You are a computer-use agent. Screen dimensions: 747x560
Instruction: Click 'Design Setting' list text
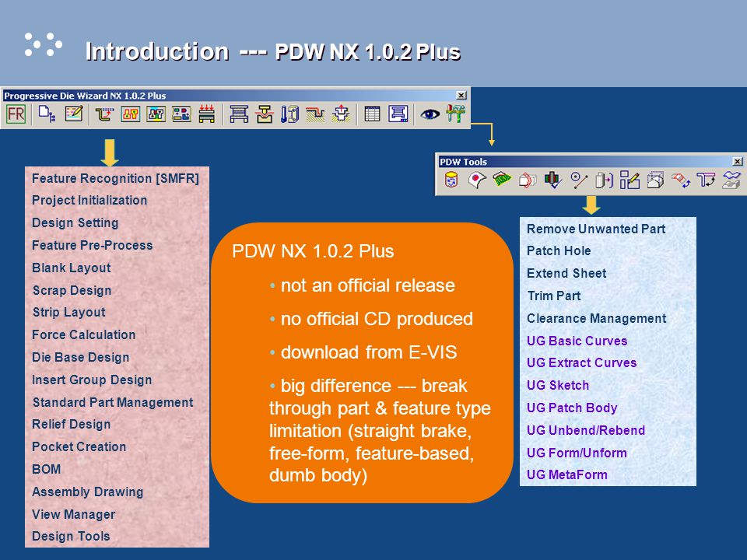point(75,223)
